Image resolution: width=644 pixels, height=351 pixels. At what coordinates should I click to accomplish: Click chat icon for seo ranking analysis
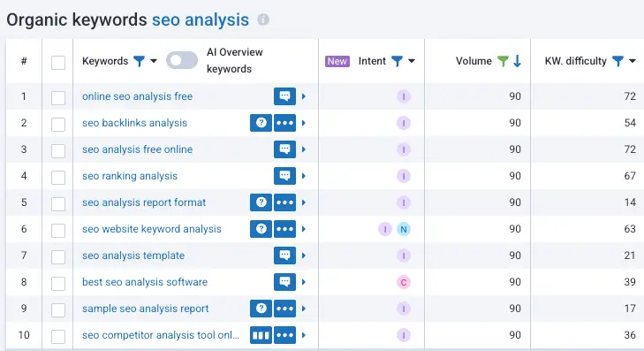click(x=284, y=176)
